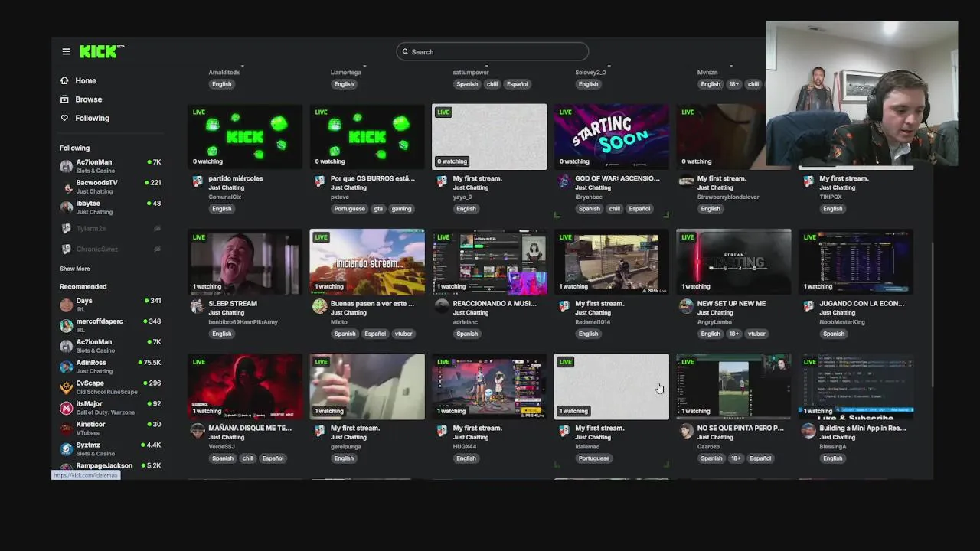Open the Iniciando stream Minecraft thumbnail
Screen dimensions: 980x551
click(367, 262)
